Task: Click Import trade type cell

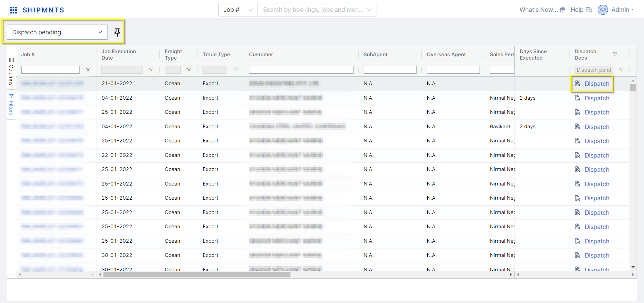Action: 210,98
